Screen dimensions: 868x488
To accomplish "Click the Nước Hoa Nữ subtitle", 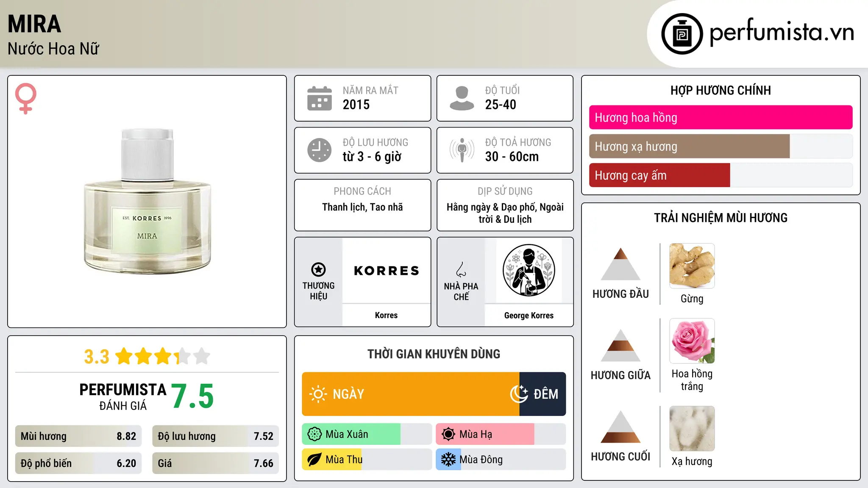I will 53,49.
